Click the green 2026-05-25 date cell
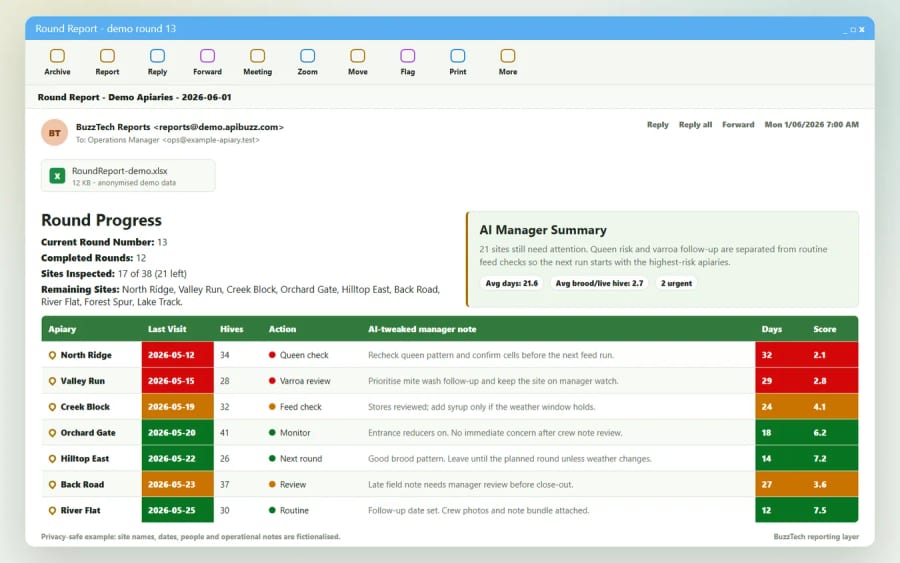The width and height of the screenshot is (900, 563). [x=177, y=510]
